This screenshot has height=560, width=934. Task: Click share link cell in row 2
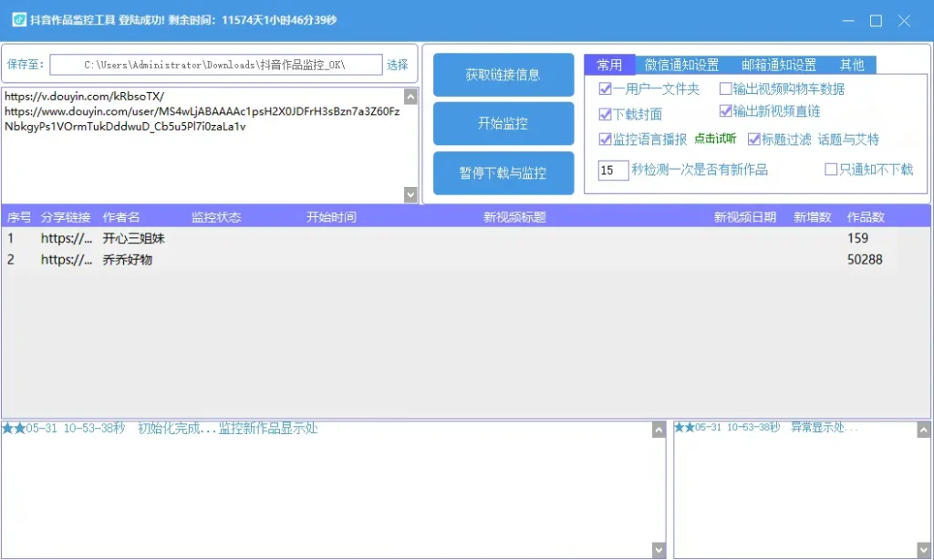point(67,260)
